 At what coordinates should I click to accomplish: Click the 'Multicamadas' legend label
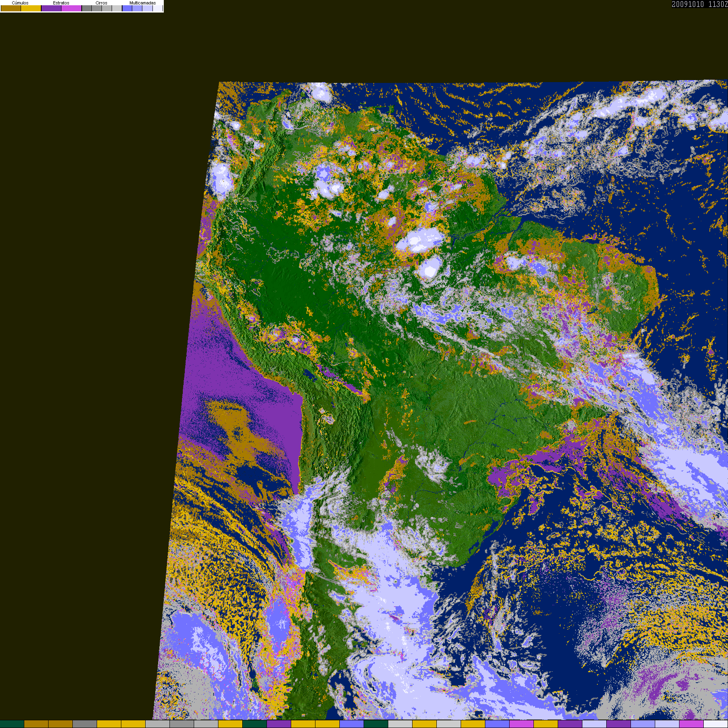143,3
